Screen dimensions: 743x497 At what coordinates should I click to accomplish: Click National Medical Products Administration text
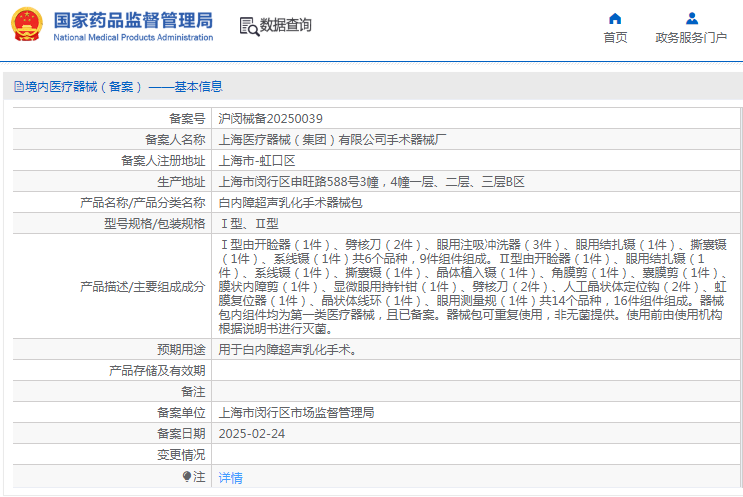[133, 37]
